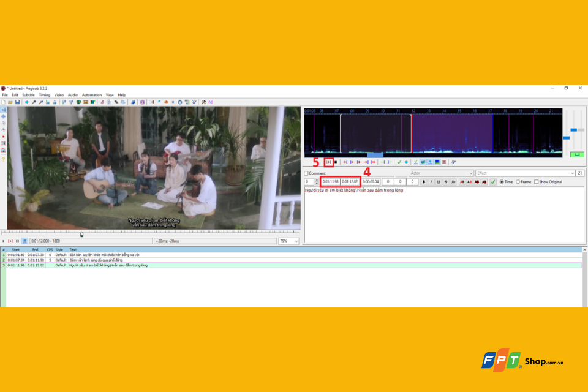588x392 pixels.
Task: Check the Show Original checkbox
Action: (537, 182)
